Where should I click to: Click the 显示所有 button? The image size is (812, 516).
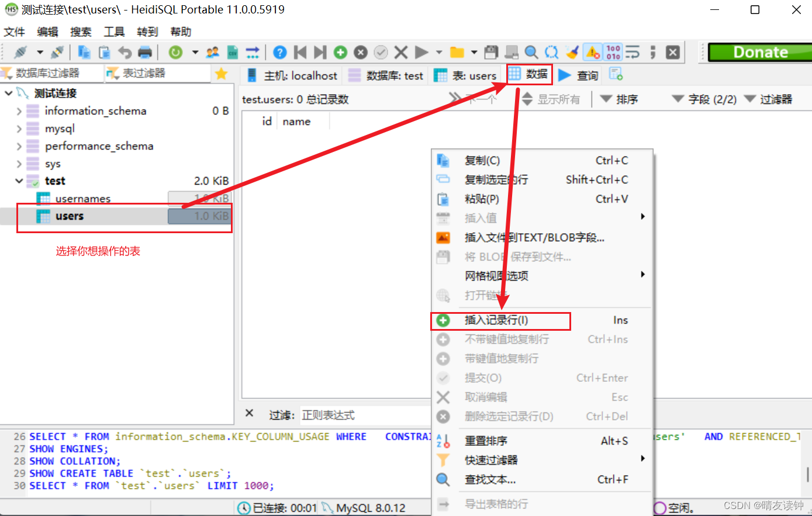pos(558,99)
